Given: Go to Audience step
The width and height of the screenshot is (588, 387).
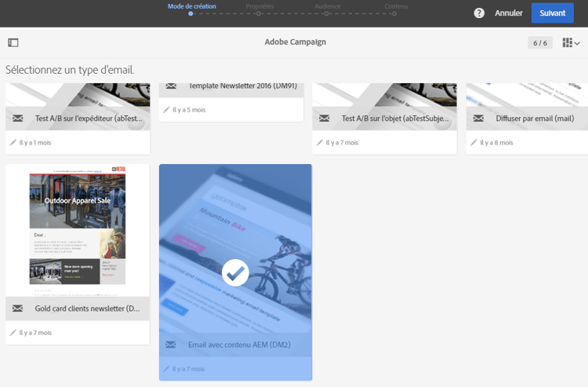Looking at the screenshot, I should 328,6.
